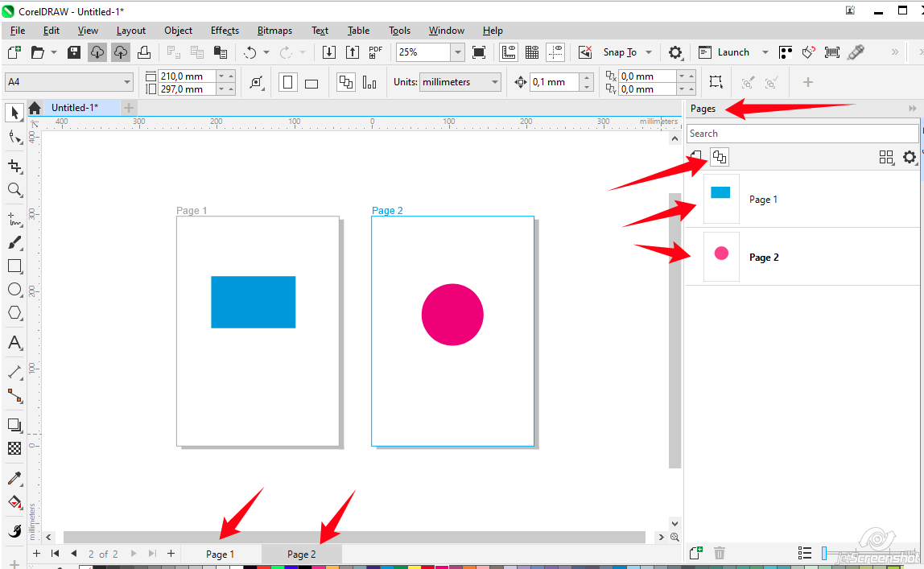Click the Options gear in main toolbar

(675, 52)
